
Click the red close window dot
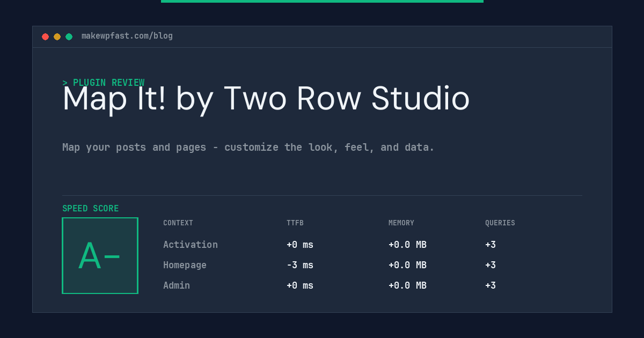45,36
